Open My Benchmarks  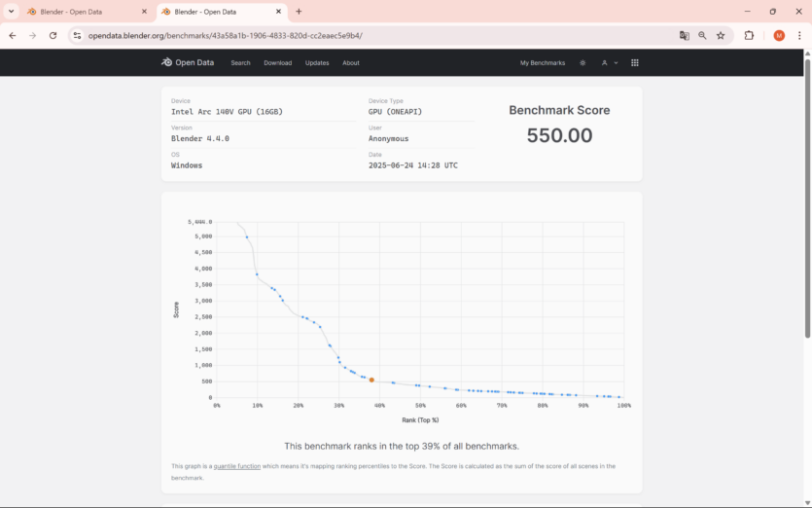point(543,62)
